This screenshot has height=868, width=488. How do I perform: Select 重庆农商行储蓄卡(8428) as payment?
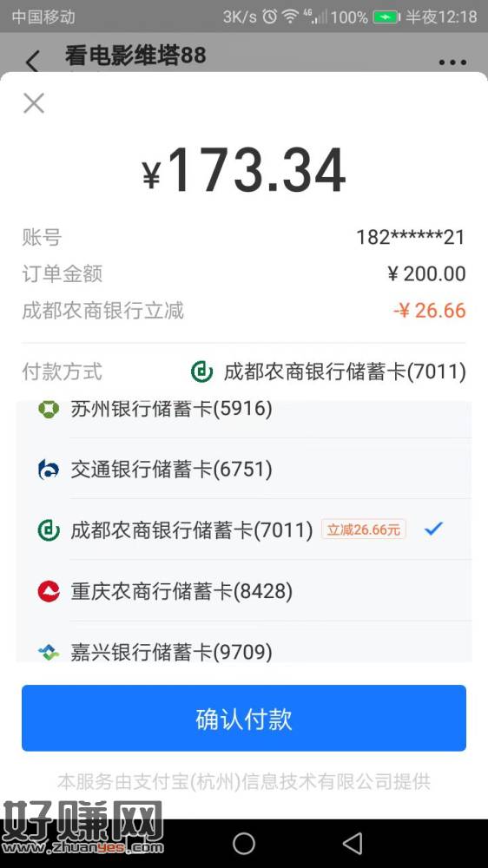coord(244,590)
